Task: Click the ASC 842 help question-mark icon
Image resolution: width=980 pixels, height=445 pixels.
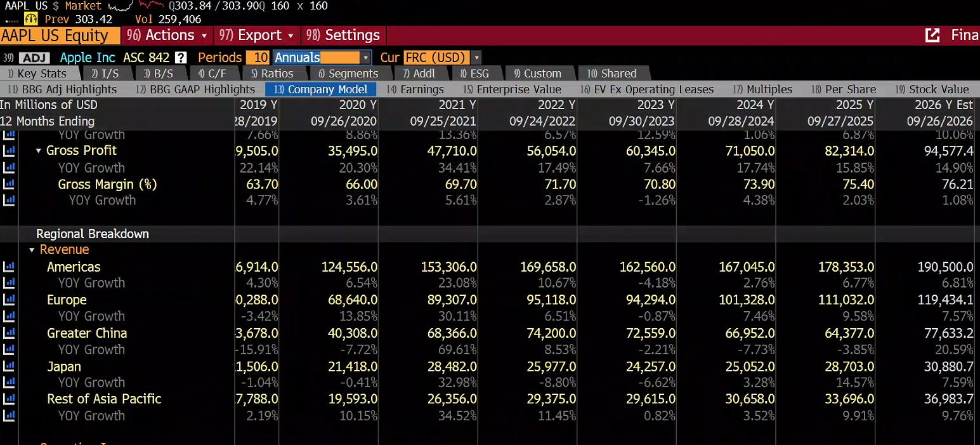Action: pos(181,58)
